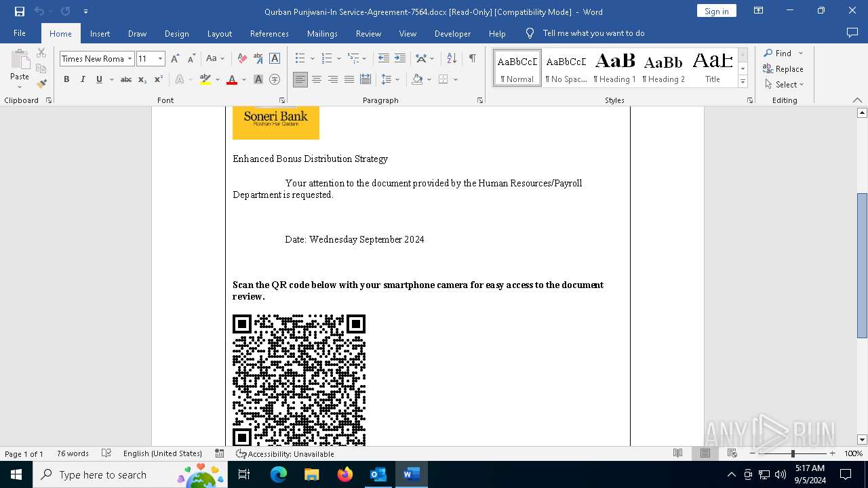
Task: Shrink font size with smaller A icon
Action: click(191, 59)
